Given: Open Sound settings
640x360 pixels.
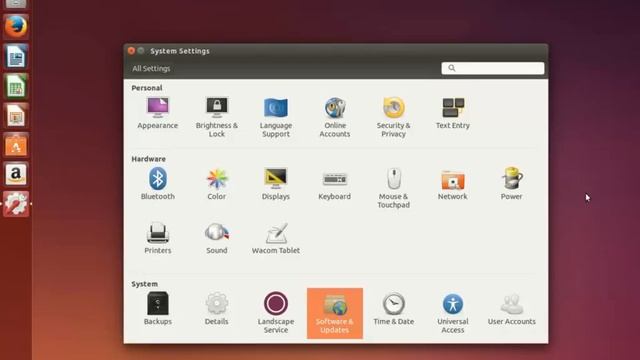Looking at the screenshot, I should click(217, 238).
